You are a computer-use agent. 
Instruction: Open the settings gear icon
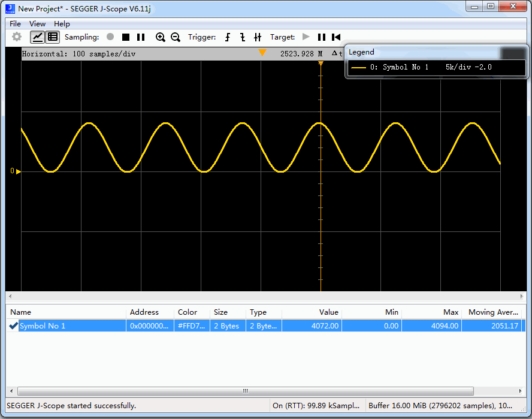17,37
